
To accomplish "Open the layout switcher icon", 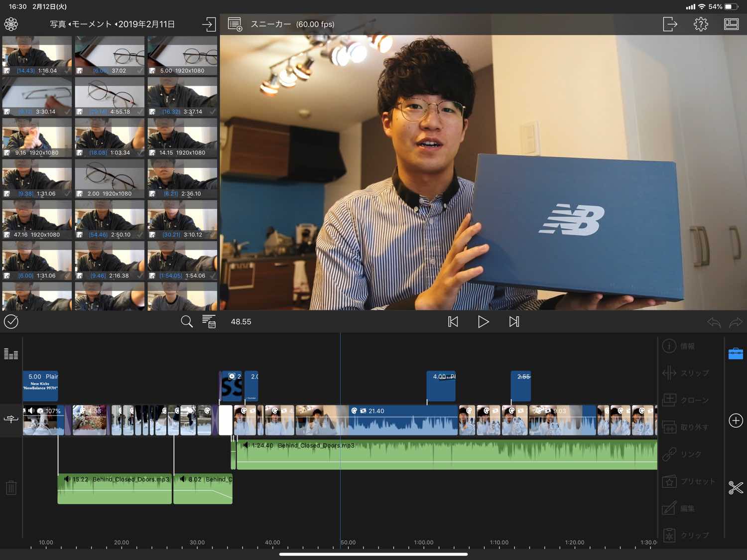I will click(x=731, y=24).
